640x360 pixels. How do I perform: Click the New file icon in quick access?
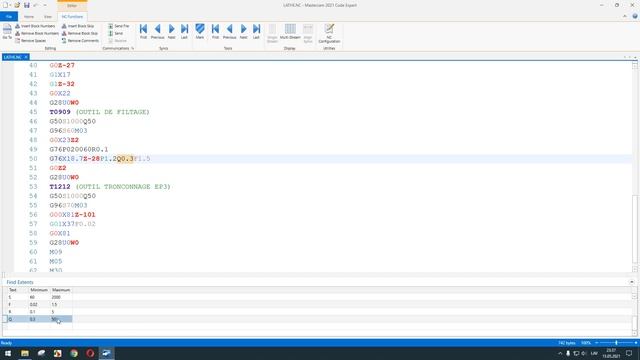click(5, 5)
